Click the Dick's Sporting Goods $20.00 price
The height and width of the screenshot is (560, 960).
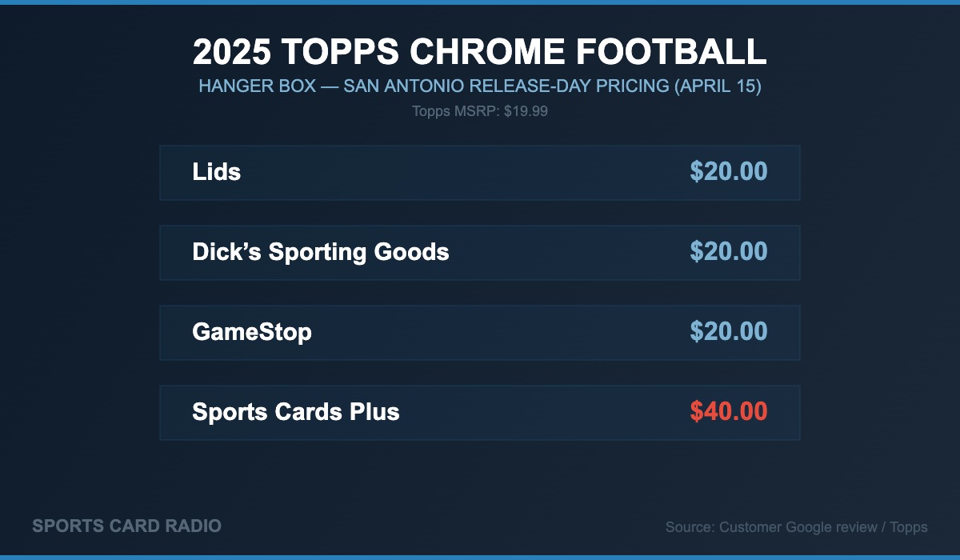[728, 252]
